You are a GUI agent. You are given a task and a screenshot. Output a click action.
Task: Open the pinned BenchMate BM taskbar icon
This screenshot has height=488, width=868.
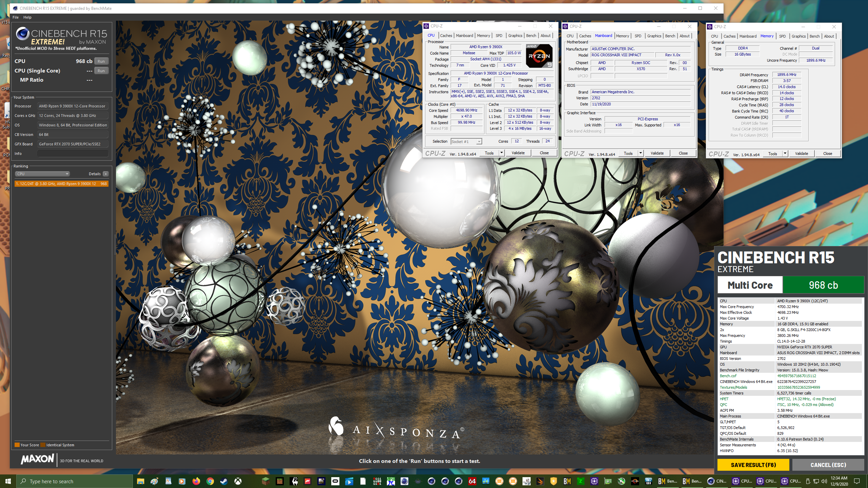567,481
